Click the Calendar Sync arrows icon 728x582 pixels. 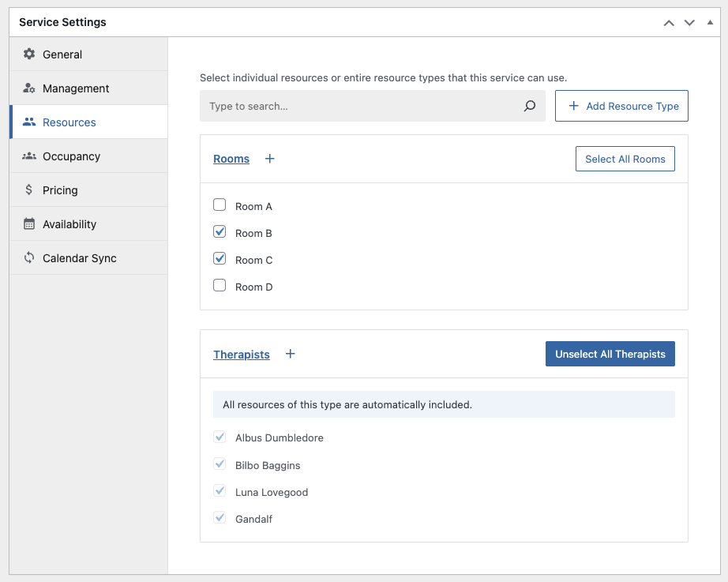[29, 258]
